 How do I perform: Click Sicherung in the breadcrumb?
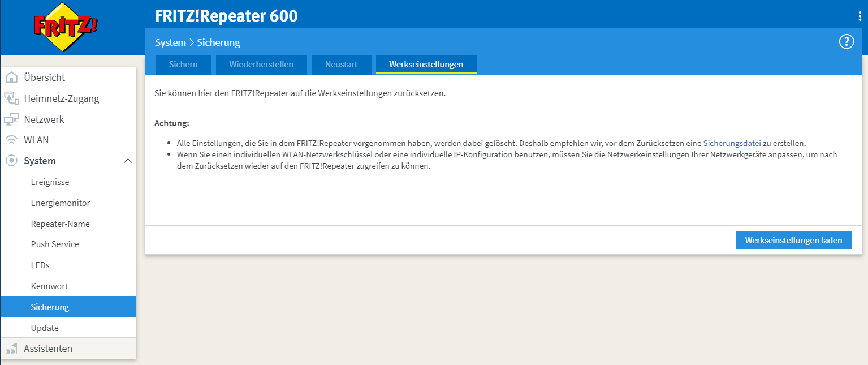click(219, 42)
